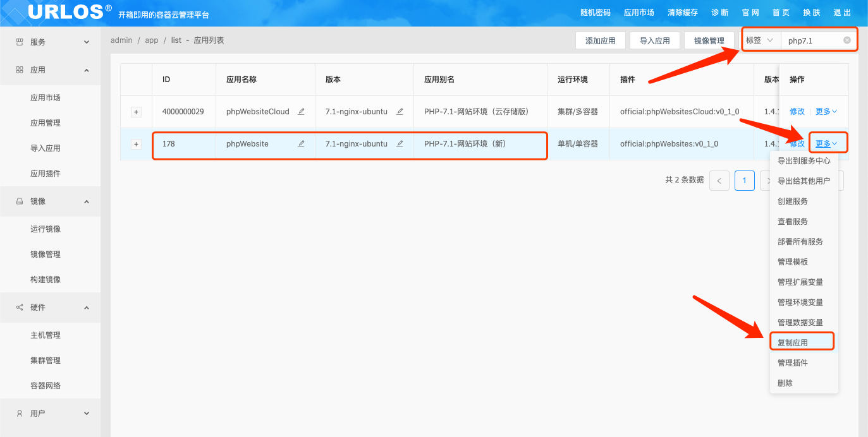Edit the phpWebsiteCloud name with pencil icon

300,112
